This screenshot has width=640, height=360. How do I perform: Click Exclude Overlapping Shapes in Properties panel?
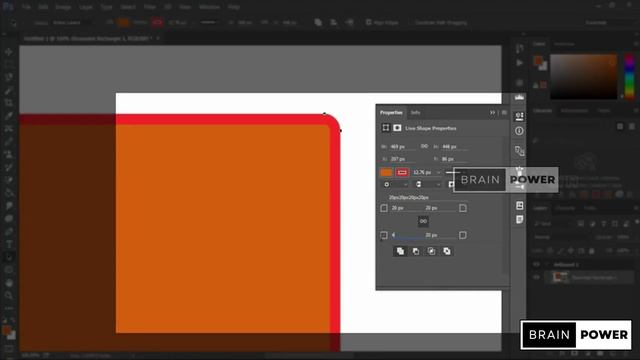click(x=447, y=251)
